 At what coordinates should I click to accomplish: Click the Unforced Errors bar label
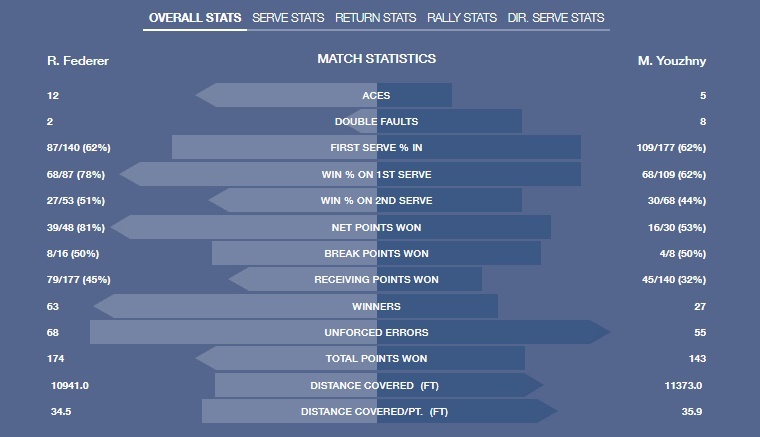pos(376,333)
